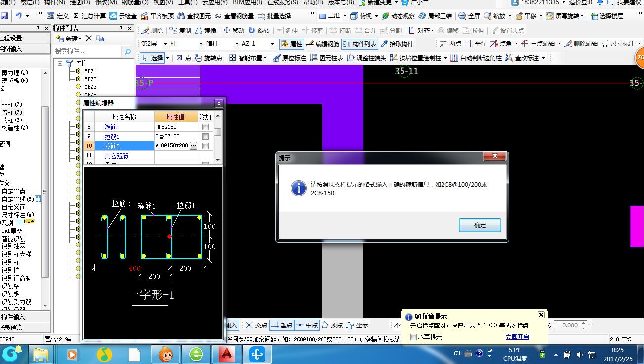Toggle 垂点 perpendicular snap

282,325
